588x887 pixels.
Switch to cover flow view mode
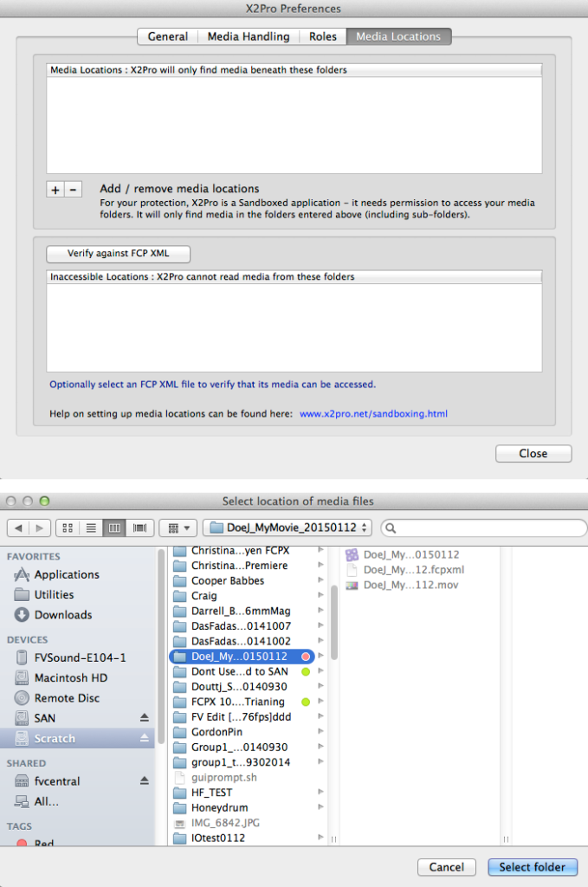pyautogui.click(x=139, y=528)
